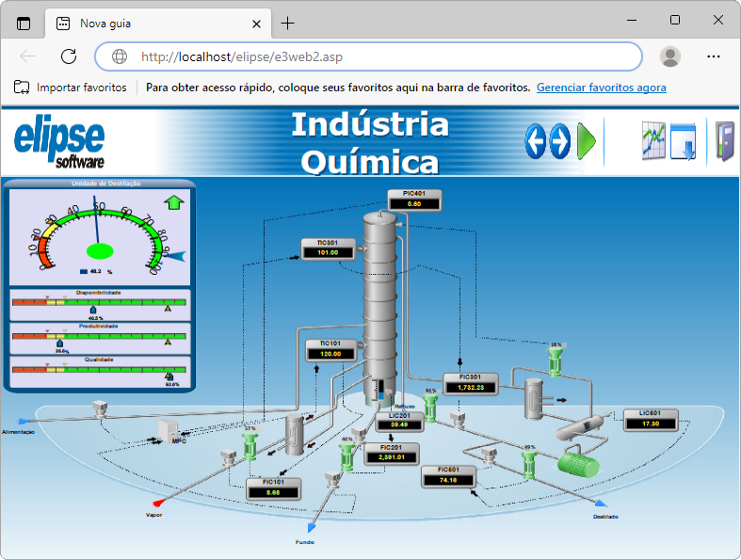Click the exit door icon
Image resolution: width=741 pixels, height=560 pixels.
(x=724, y=141)
